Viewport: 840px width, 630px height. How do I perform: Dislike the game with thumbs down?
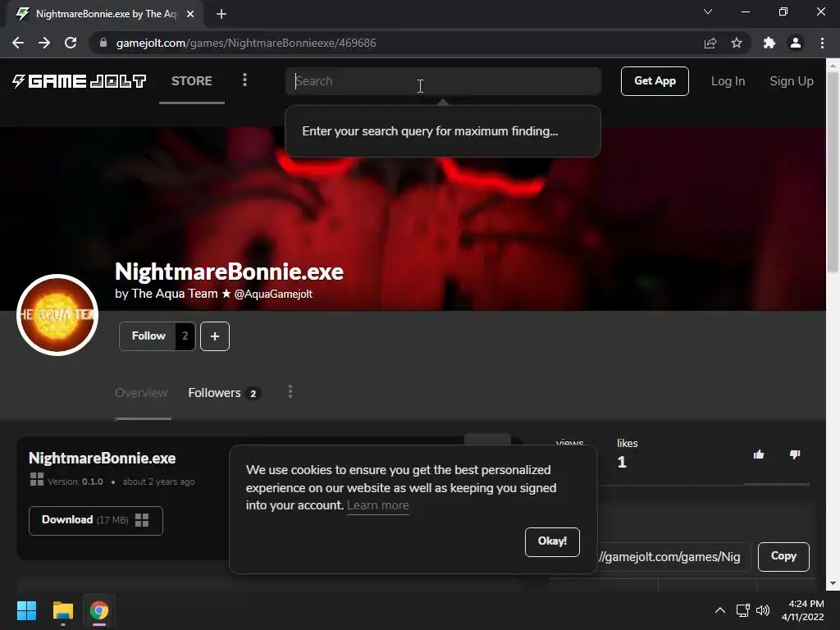point(794,454)
